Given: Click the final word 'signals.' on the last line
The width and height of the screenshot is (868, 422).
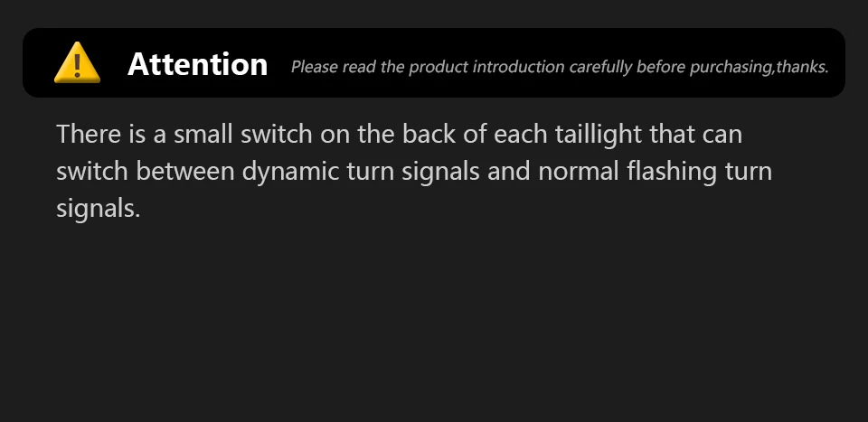Looking at the screenshot, I should click(98, 208).
